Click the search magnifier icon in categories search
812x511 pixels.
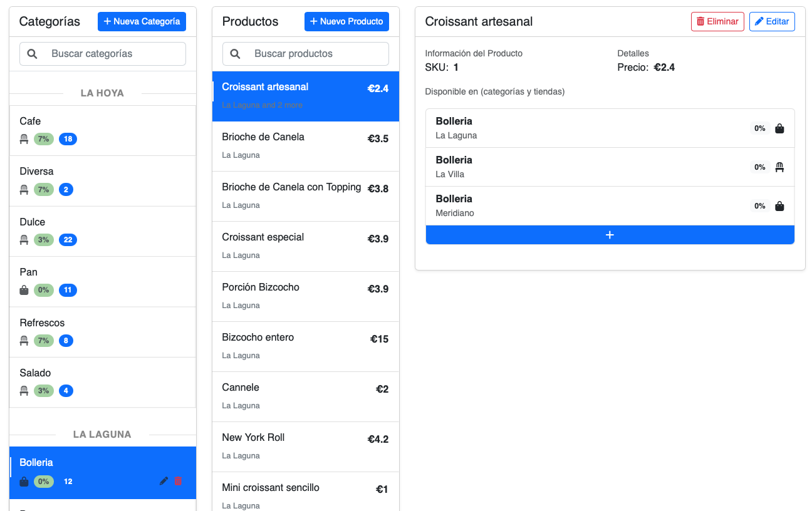tap(33, 54)
